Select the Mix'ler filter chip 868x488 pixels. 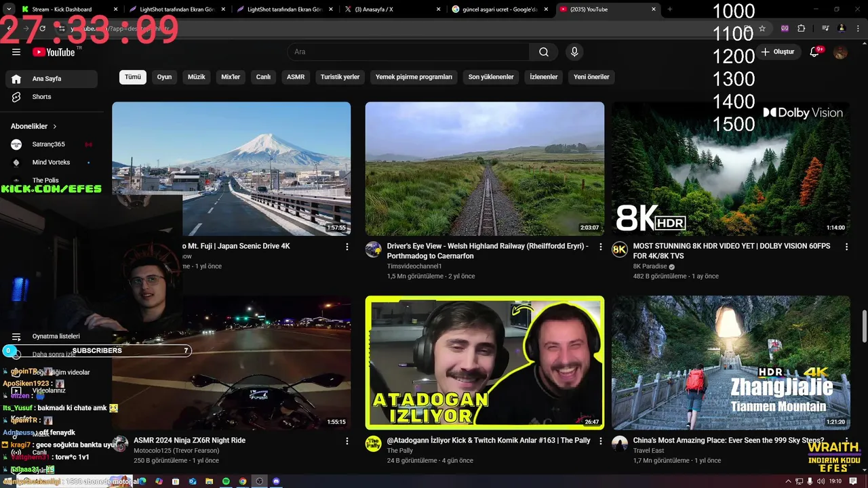pyautogui.click(x=231, y=77)
